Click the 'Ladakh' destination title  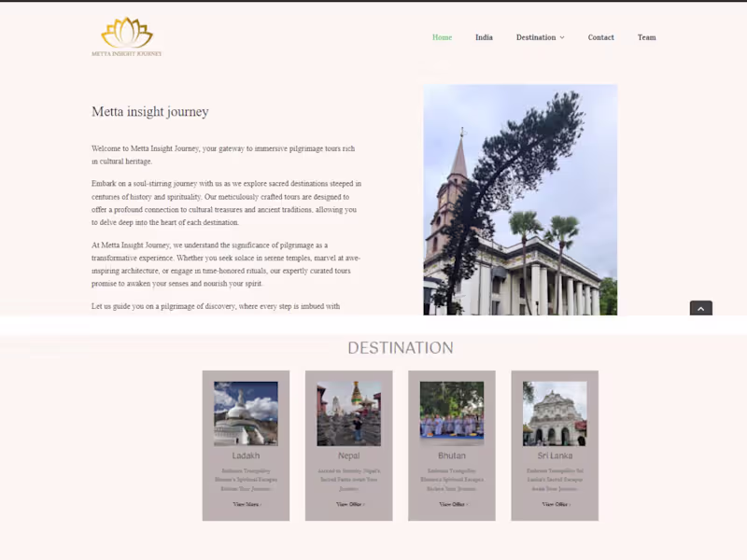(x=245, y=455)
